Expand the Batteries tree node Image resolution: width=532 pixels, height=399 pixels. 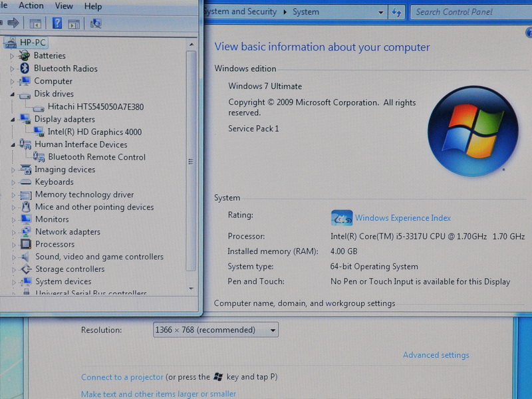point(12,56)
